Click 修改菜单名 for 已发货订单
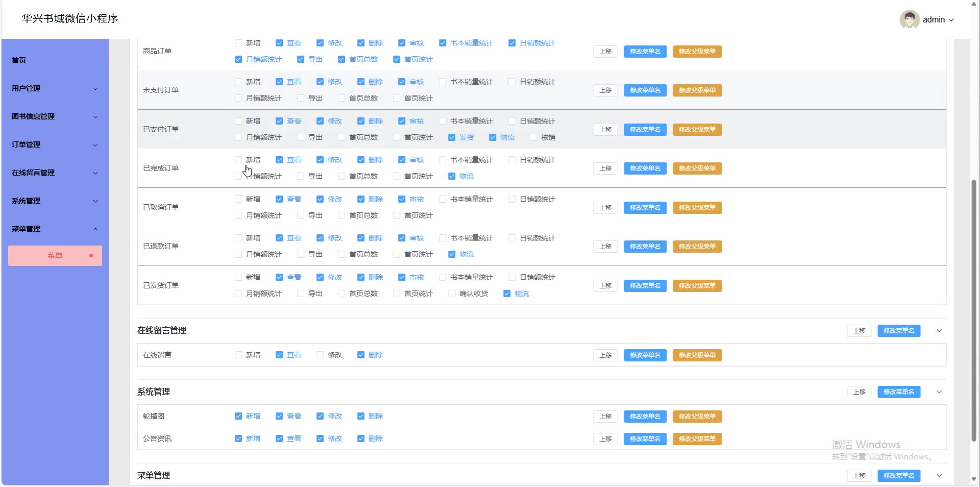Viewport: 980px width, 487px height. point(645,286)
